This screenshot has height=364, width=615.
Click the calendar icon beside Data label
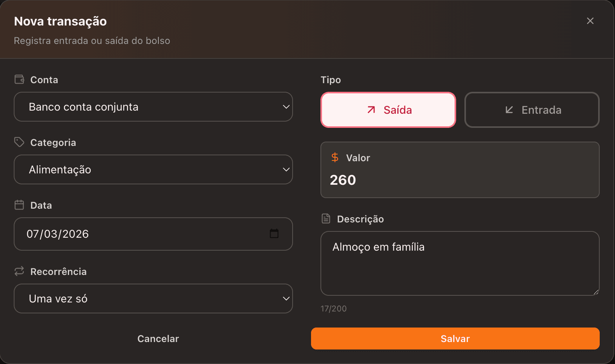coord(19,205)
